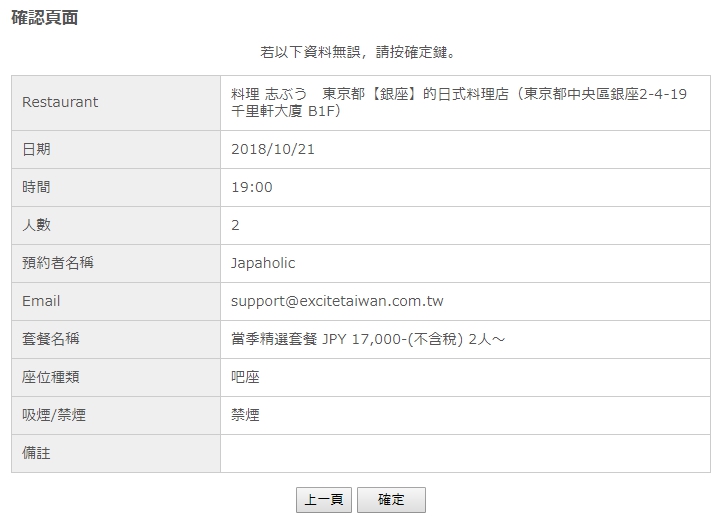
Task: Click the 時間 row label
Action: point(36,187)
